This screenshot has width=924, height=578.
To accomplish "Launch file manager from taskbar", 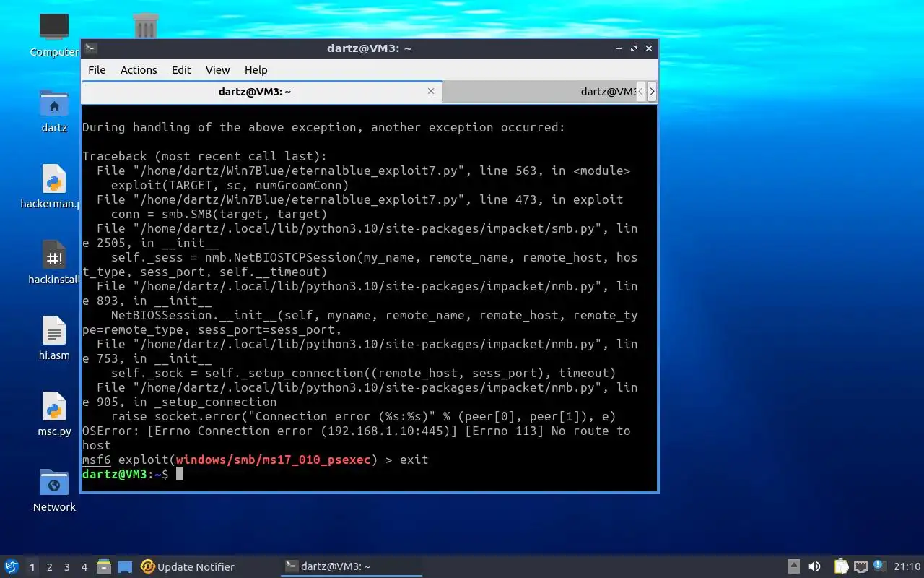I will pyautogui.click(x=104, y=566).
